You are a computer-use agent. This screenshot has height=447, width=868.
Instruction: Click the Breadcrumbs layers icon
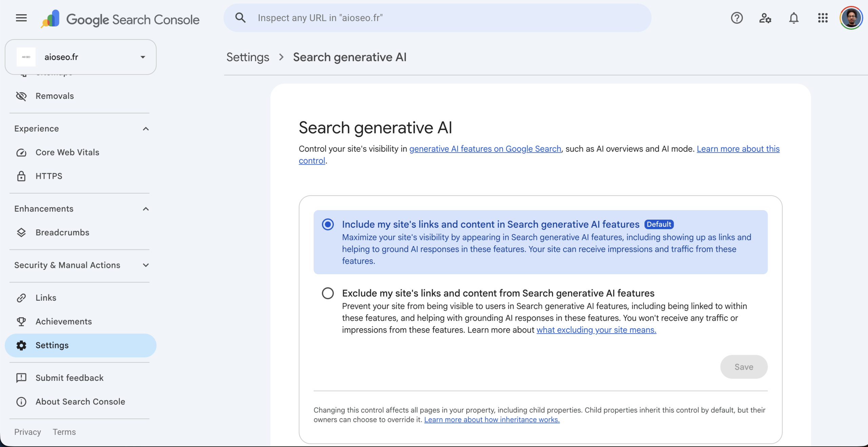[x=21, y=232]
